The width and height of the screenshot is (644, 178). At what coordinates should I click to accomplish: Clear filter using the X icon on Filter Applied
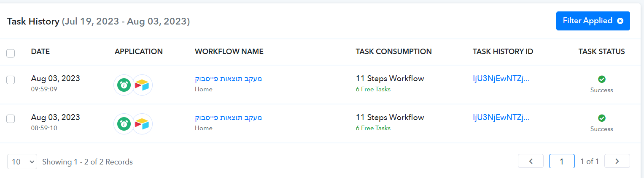[x=620, y=21]
